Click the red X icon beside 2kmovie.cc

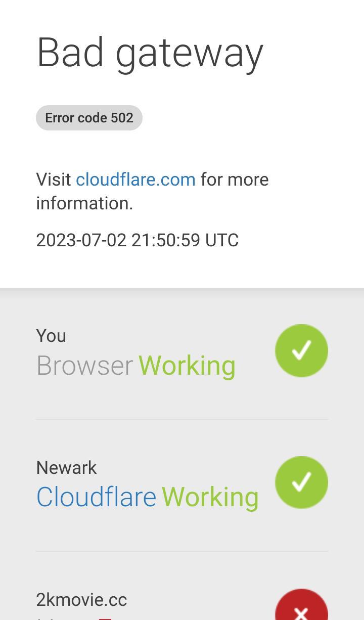[x=301, y=604]
